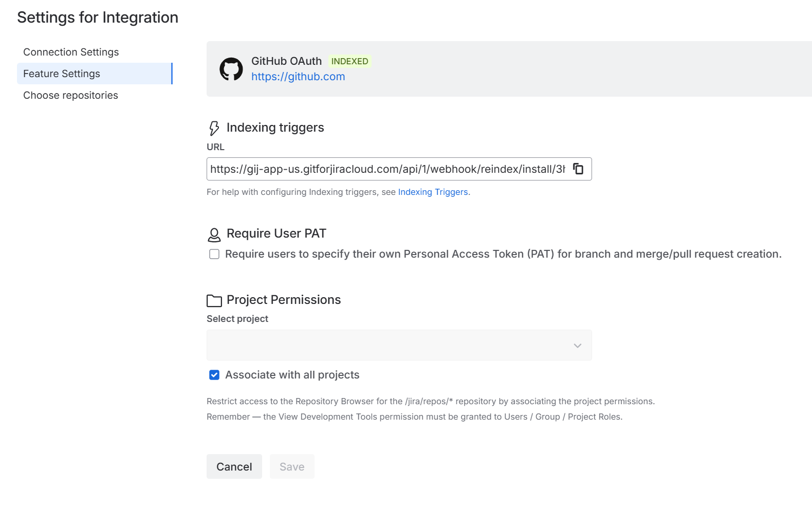Click the green INDEXED status badge
Screen dimensions: 812x523
[349, 61]
